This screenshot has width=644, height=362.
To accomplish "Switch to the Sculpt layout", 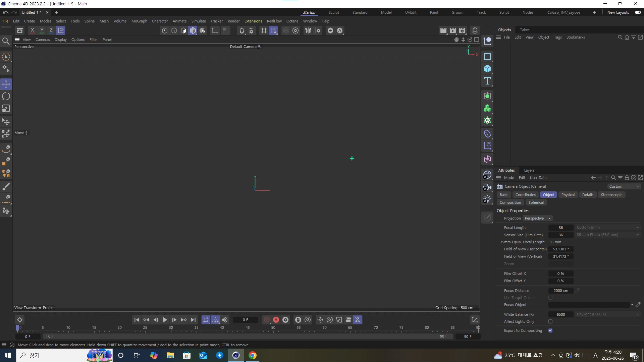I will [334, 12].
